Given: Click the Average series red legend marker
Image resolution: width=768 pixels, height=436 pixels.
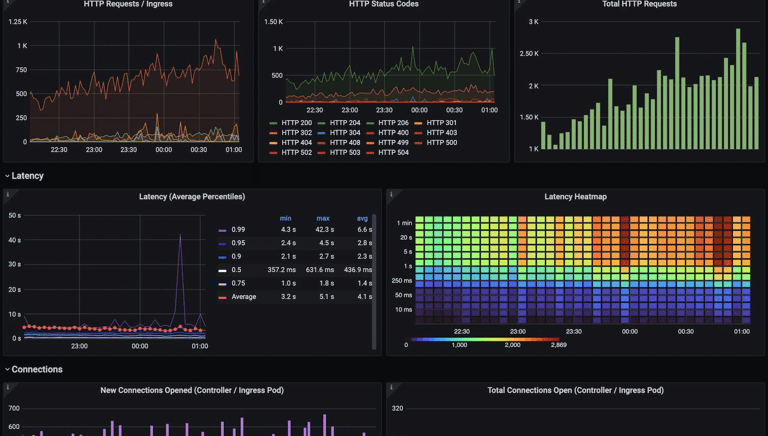Looking at the screenshot, I should pyautogui.click(x=222, y=297).
